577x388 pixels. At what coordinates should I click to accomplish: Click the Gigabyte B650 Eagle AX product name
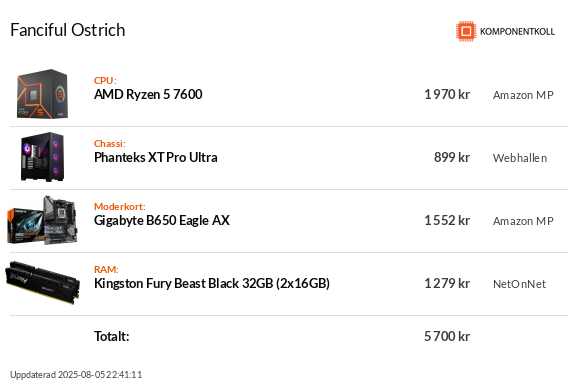click(162, 221)
